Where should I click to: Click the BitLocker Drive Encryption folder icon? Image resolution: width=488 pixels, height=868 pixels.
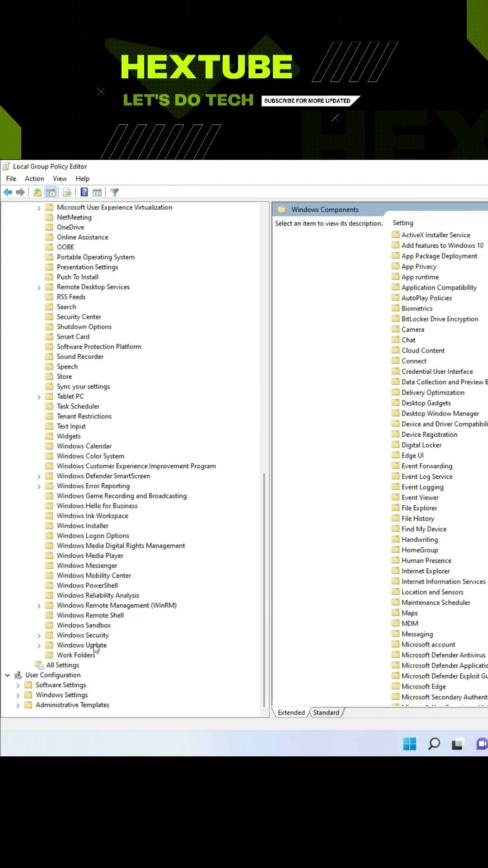[x=396, y=319]
